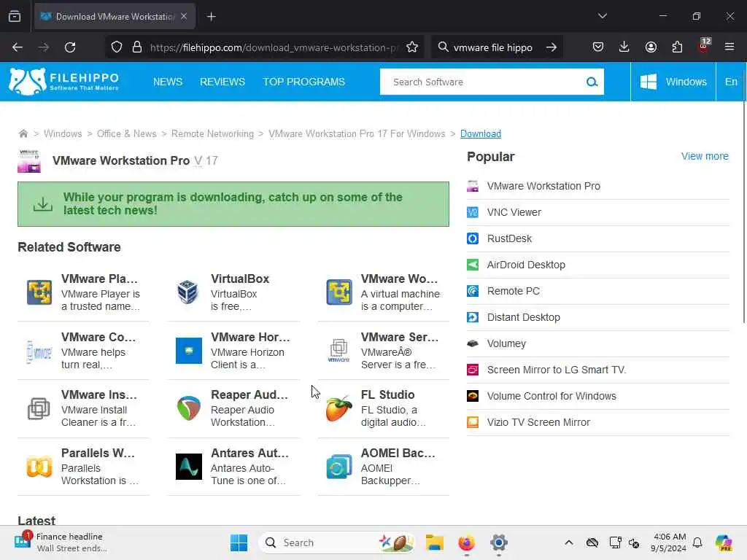Image resolution: width=747 pixels, height=560 pixels.
Task: Click the RustDesk icon in Popular list
Action: click(473, 238)
